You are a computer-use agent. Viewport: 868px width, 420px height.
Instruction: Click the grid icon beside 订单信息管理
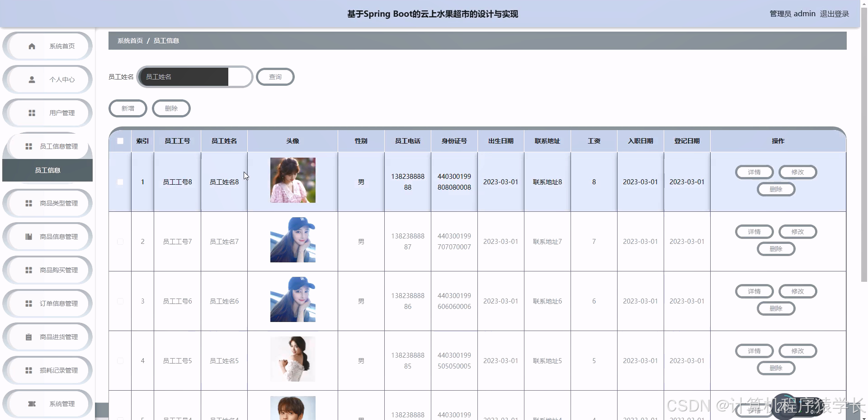(28, 303)
